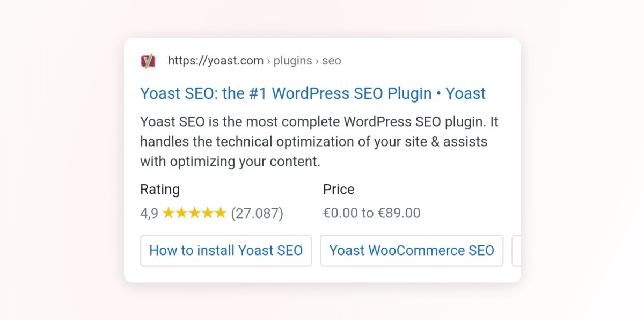644x320 pixels.
Task: Click the Yoast favicon logo
Action: (148, 61)
